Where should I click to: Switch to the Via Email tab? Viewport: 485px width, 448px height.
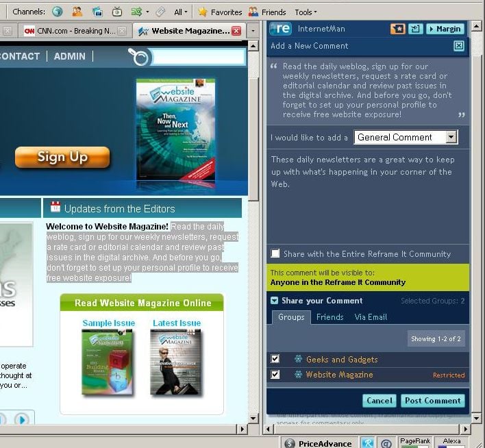point(371,317)
